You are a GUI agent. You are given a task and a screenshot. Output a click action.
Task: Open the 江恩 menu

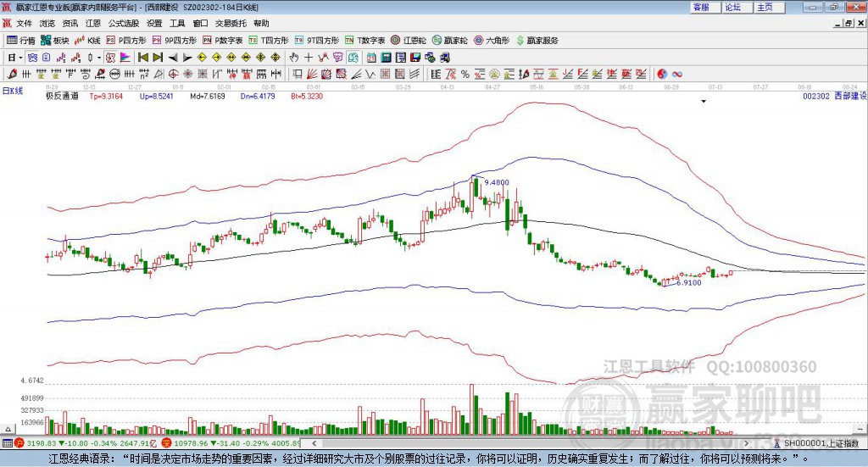point(93,23)
